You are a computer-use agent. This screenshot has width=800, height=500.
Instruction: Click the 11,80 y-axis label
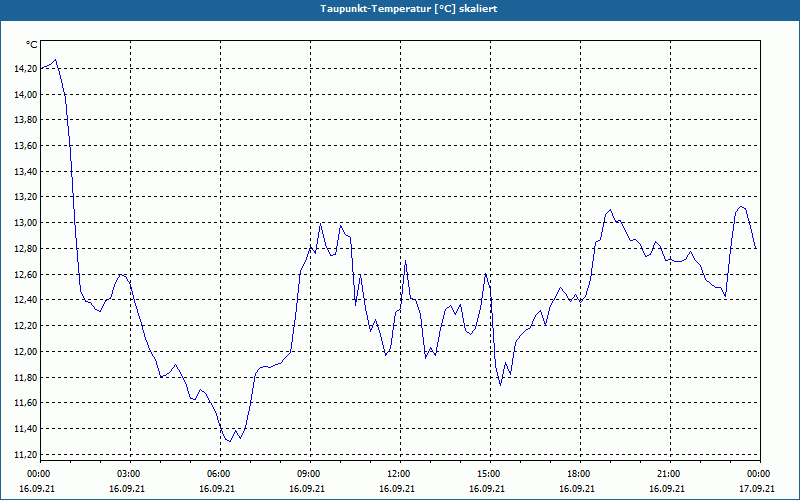pyautogui.click(x=26, y=378)
